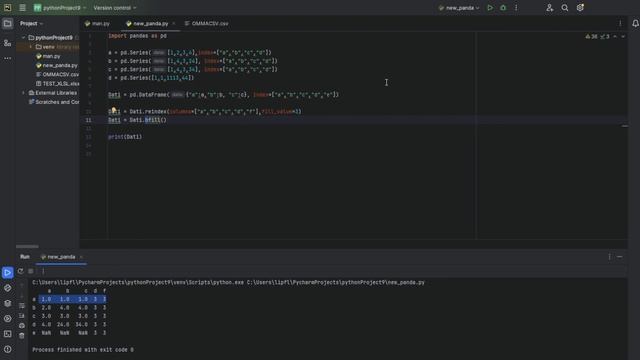Close the new_panda run tab
Viewport: 640px width, 360px height.
tap(81, 257)
